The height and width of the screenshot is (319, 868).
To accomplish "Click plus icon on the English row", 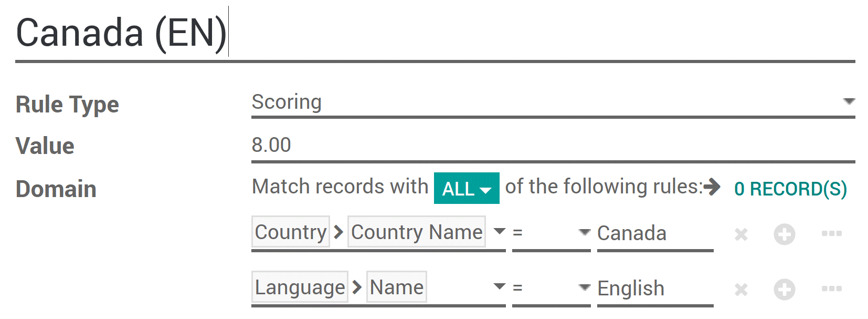I will [784, 289].
